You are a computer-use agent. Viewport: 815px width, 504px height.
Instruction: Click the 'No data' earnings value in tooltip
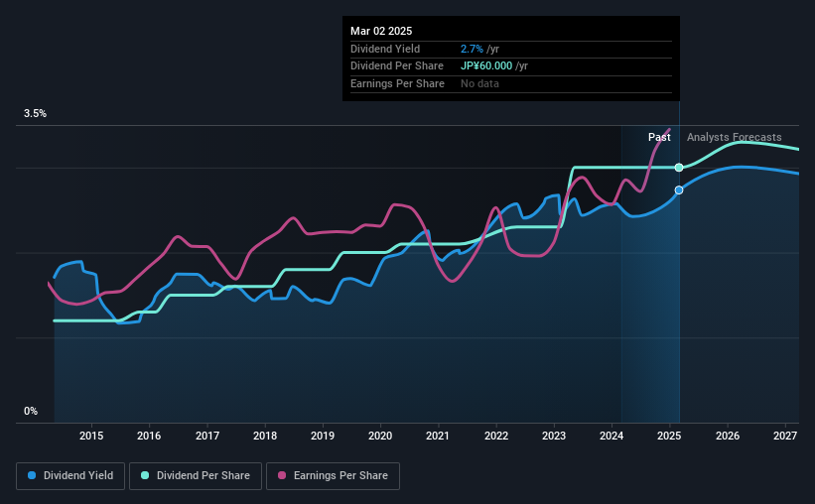tap(479, 83)
